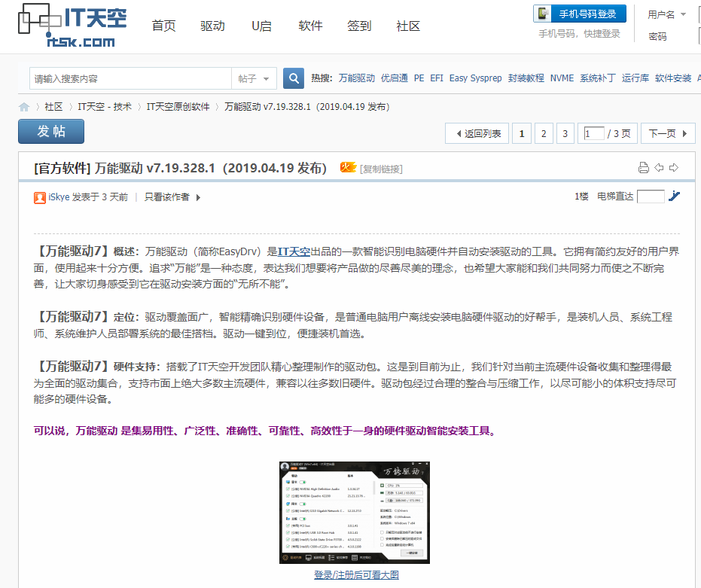Click the search content input field
This screenshot has height=588, width=701.
[x=130, y=79]
